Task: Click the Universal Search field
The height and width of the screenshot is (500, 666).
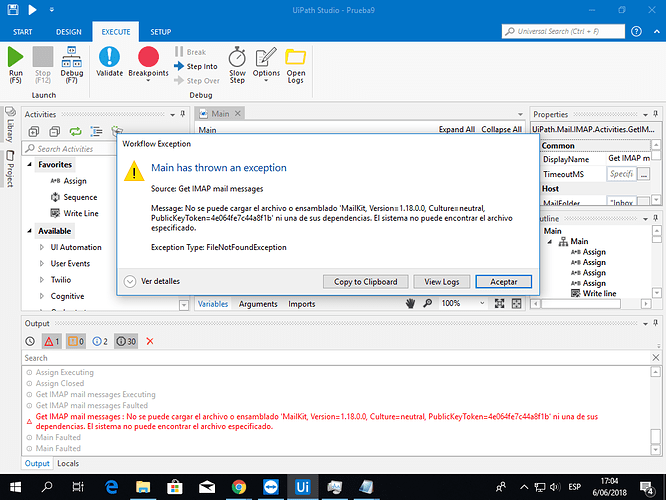Action: [564, 31]
